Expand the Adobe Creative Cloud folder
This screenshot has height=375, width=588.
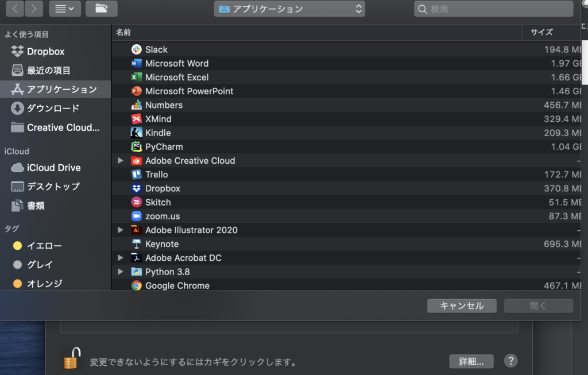click(x=121, y=160)
